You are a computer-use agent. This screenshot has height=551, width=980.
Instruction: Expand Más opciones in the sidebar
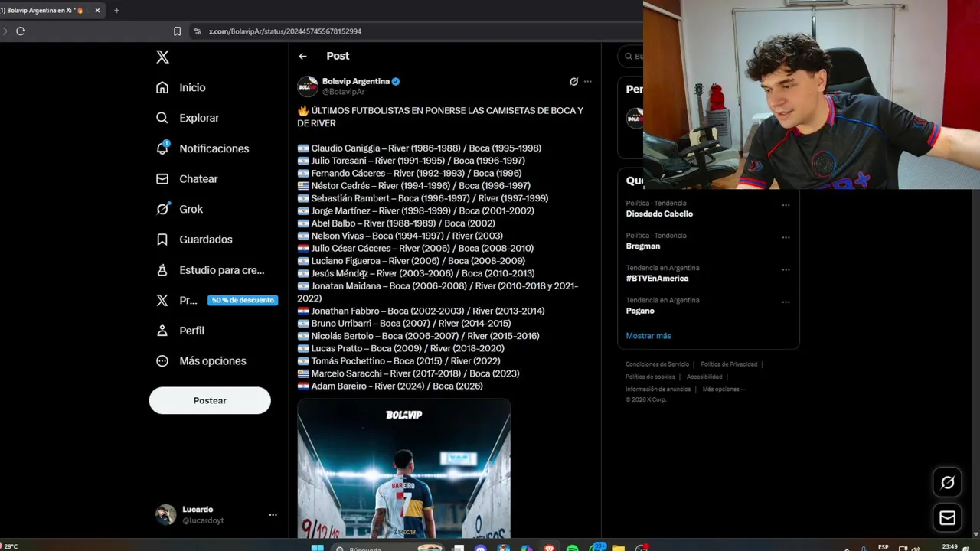pos(201,360)
